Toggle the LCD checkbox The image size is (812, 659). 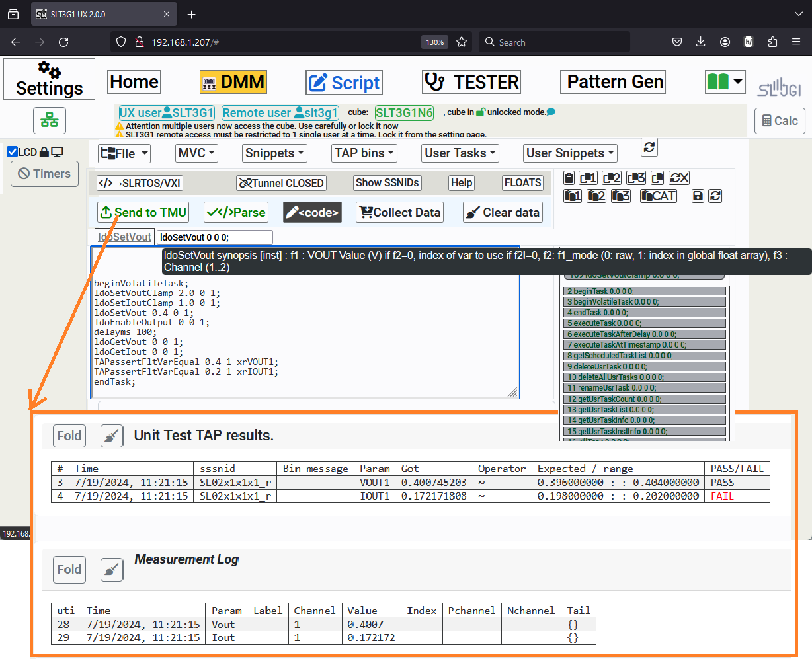pyautogui.click(x=12, y=152)
